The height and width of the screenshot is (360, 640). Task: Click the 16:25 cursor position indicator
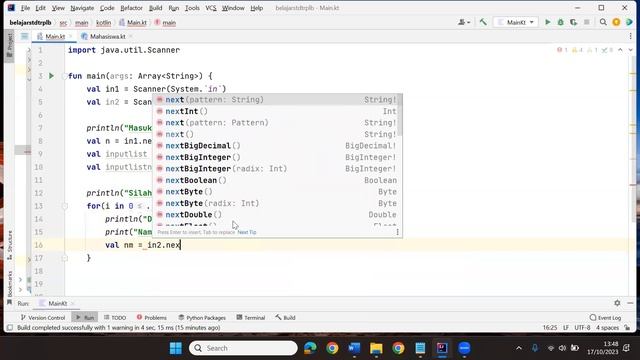tap(550, 327)
